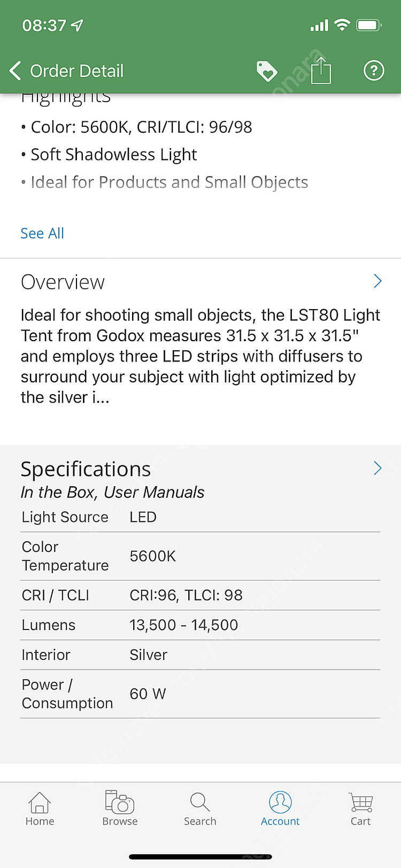Tap In the Box, User Manuals subtitle
Image resolution: width=401 pixels, height=868 pixels.
(x=112, y=492)
